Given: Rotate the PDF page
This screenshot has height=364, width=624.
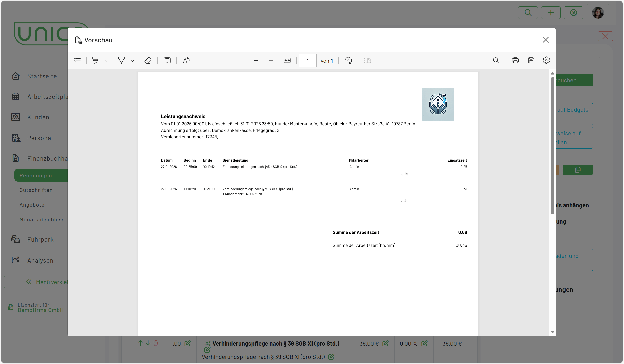Looking at the screenshot, I should pos(348,60).
